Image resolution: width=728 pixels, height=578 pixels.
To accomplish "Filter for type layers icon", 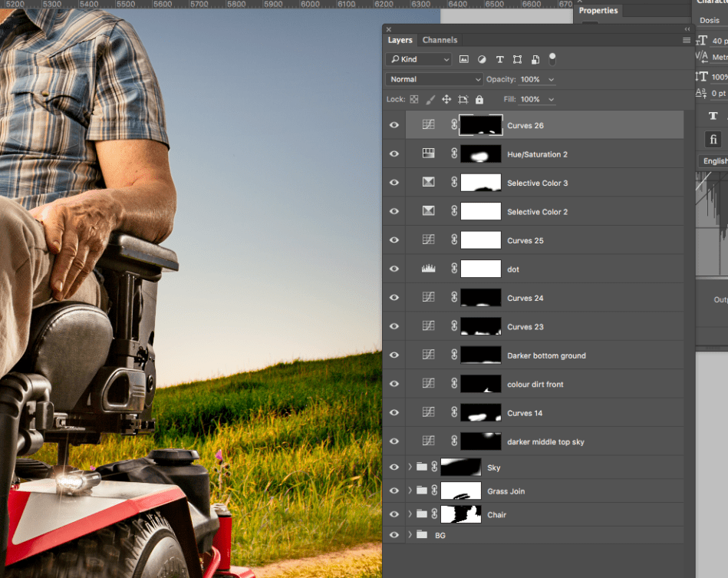I will pos(499,59).
